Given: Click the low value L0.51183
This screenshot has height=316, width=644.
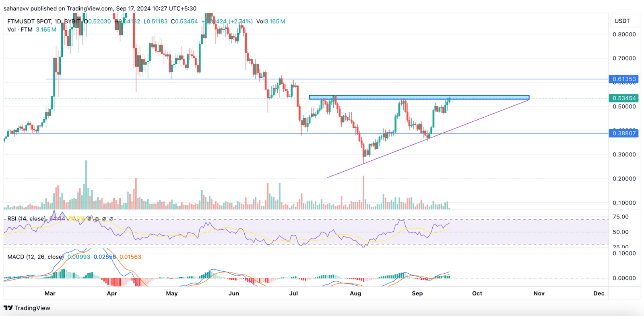Looking at the screenshot, I should coord(155,21).
